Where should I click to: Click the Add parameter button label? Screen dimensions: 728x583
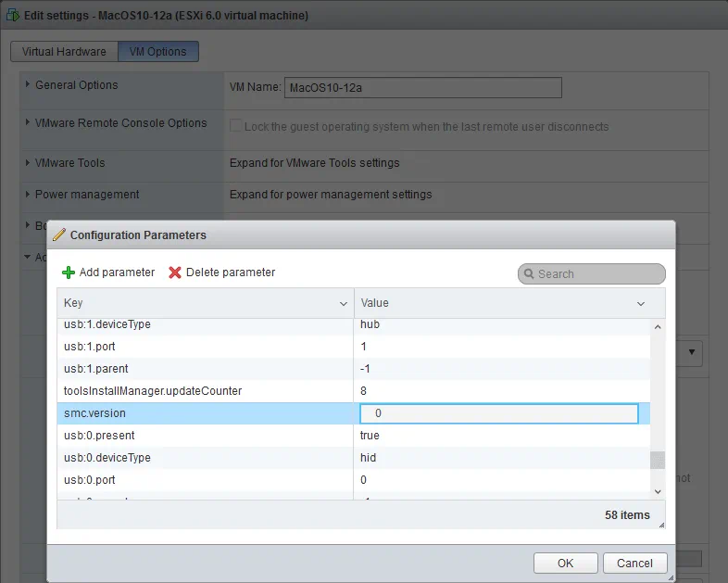pyautogui.click(x=117, y=272)
